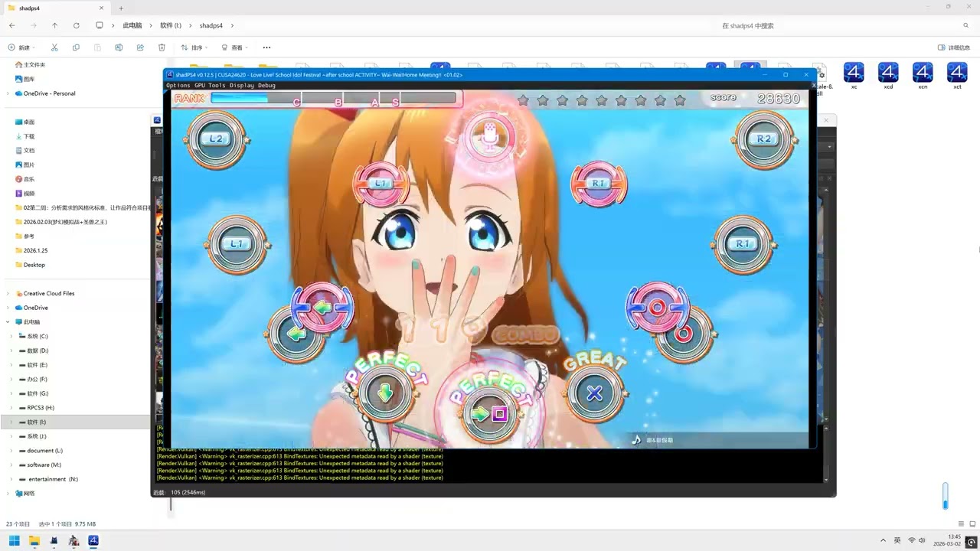
Task: Hit the blue cross button target
Action: [594, 393]
